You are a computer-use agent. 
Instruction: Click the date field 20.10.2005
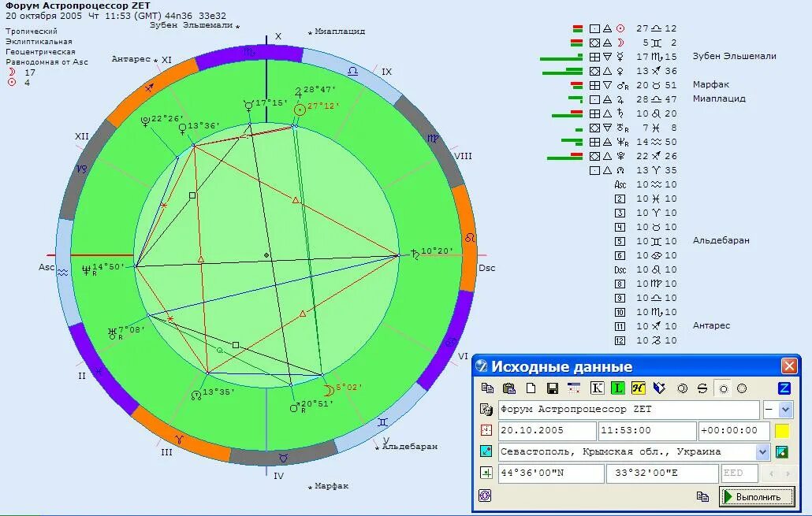pyautogui.click(x=547, y=431)
